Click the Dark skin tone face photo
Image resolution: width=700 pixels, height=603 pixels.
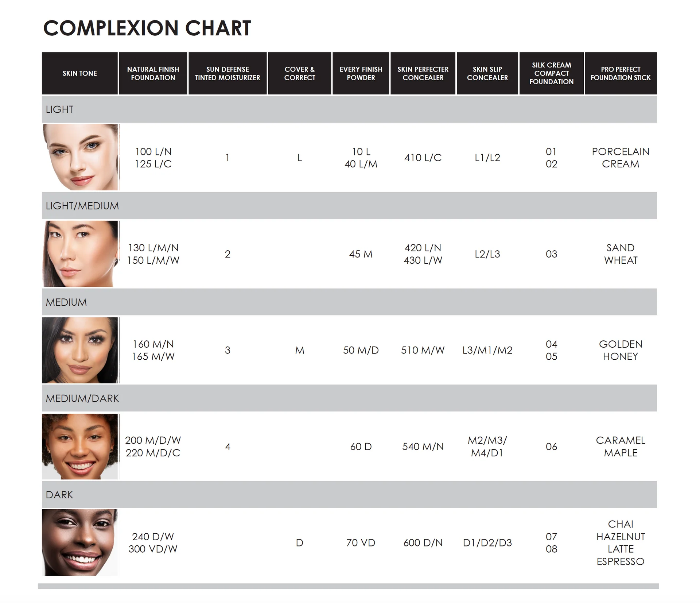pos(80,542)
